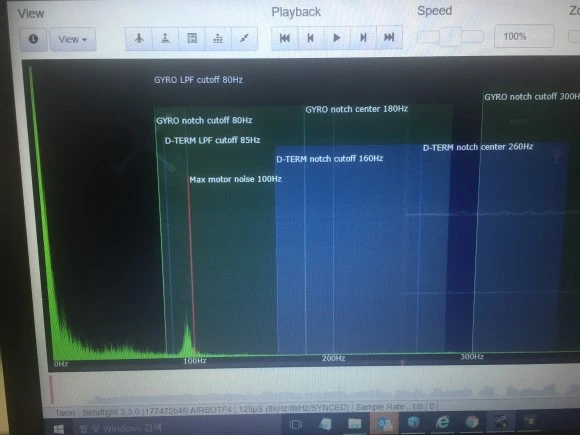Start playback with the Play button
Screen dimensions: 580x435
[x=337, y=37]
